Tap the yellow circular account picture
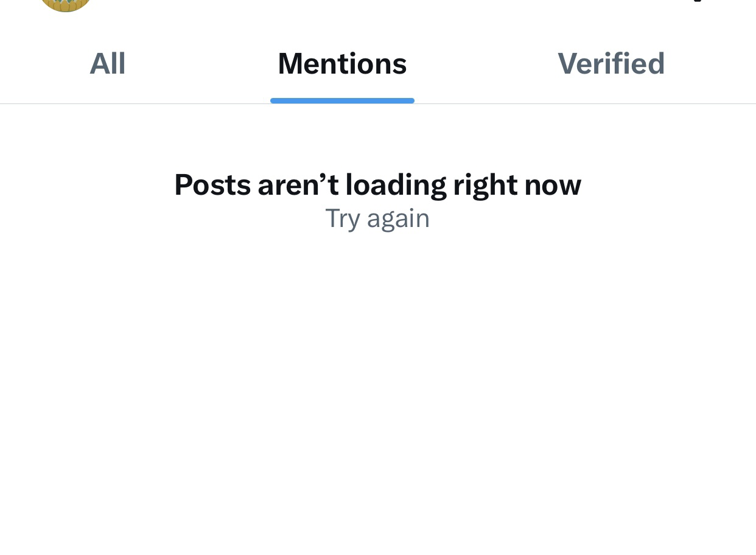The image size is (756, 555). (65, 4)
